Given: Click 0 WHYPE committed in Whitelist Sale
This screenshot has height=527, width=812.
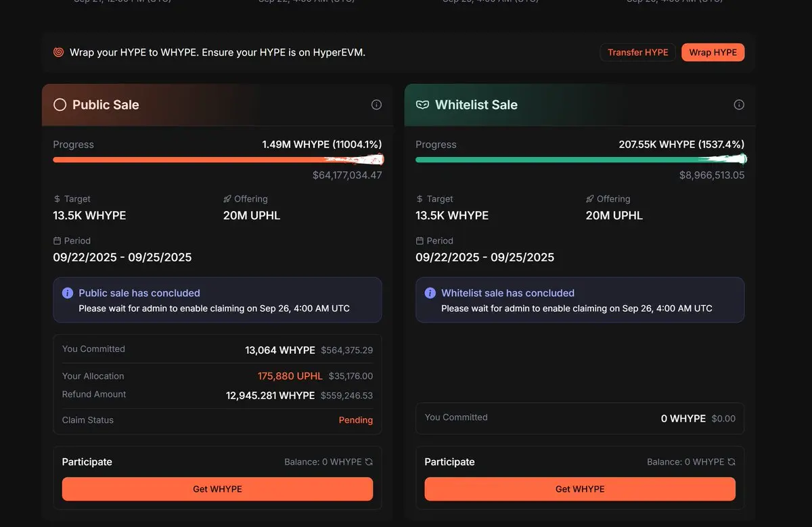Looking at the screenshot, I should tap(683, 419).
